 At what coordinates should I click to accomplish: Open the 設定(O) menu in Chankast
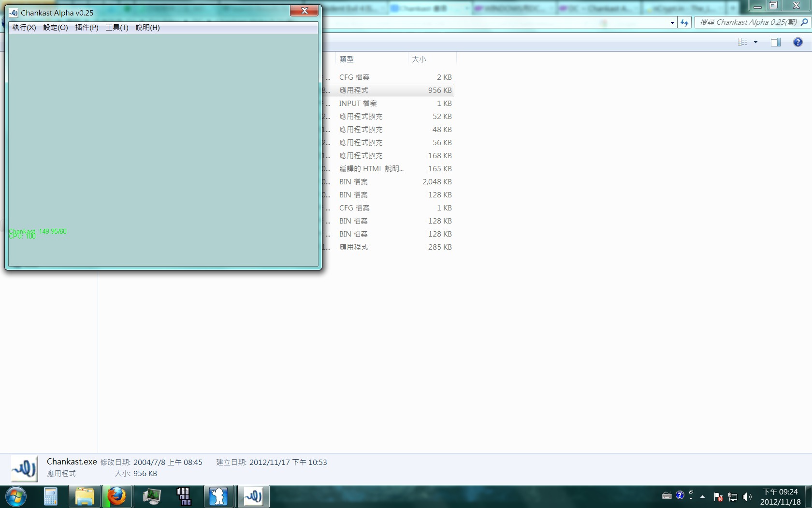(x=56, y=28)
